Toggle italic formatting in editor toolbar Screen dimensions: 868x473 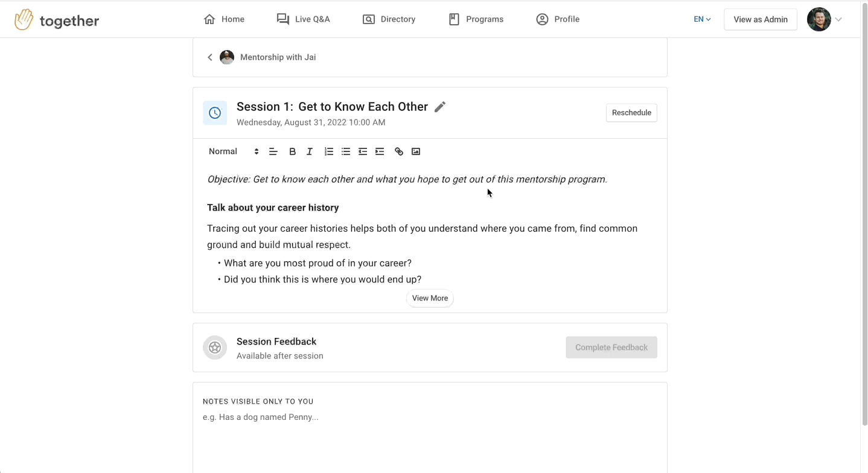(x=310, y=151)
